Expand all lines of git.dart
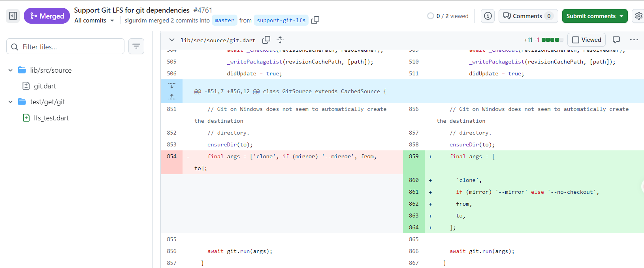This screenshot has width=644, height=268. tap(280, 40)
